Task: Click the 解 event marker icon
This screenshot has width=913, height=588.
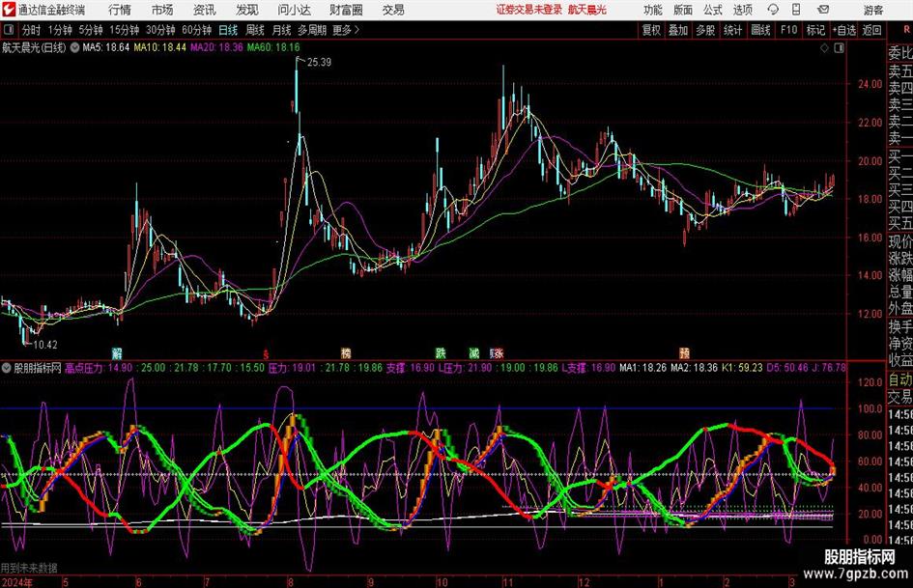Action: [x=117, y=352]
